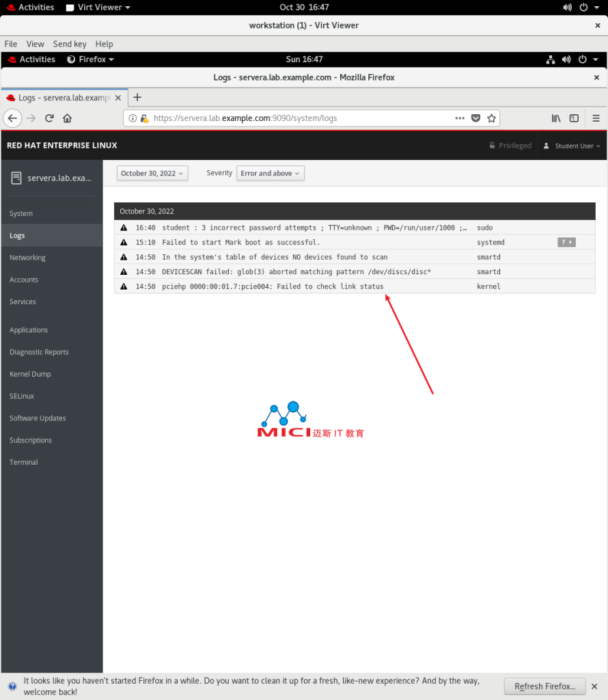Image resolution: width=608 pixels, height=700 pixels.
Task: Show site information icon in address bar
Action: (x=133, y=118)
